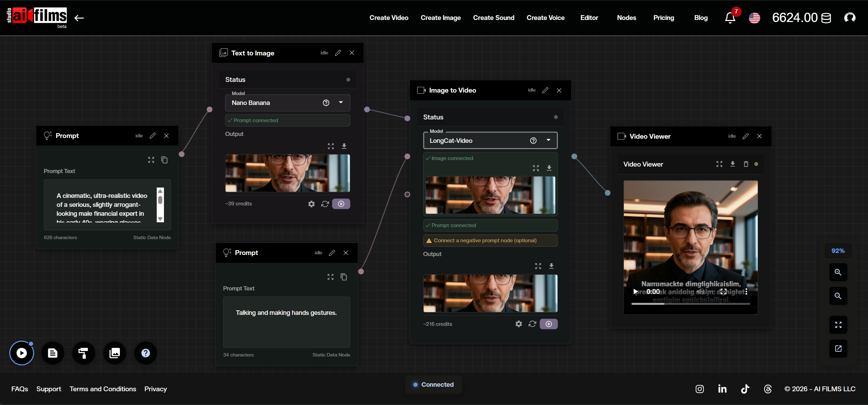Regenerate the Text to Image output with refresh icon
The height and width of the screenshot is (405, 868).
point(325,204)
